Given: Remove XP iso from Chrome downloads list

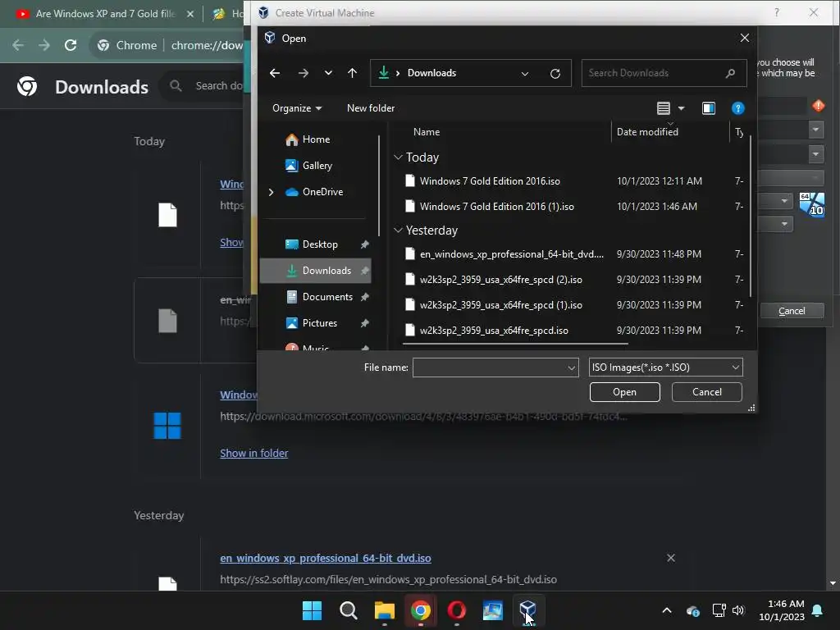Looking at the screenshot, I should (671, 558).
